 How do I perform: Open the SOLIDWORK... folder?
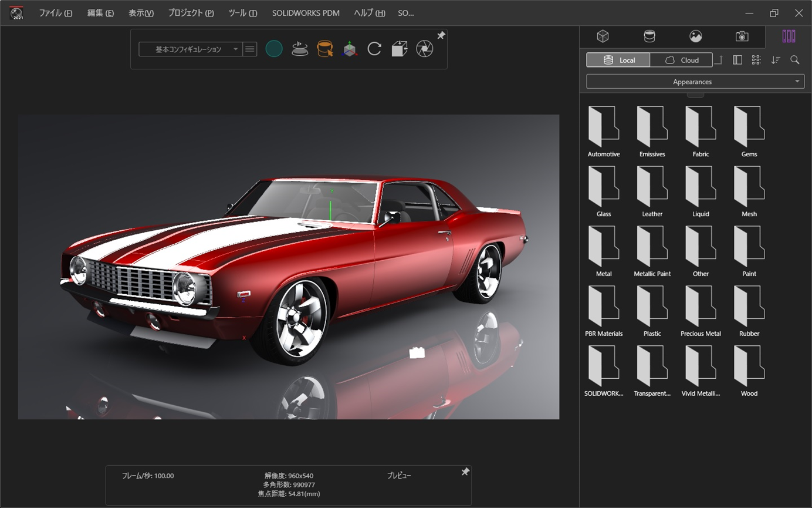point(604,371)
